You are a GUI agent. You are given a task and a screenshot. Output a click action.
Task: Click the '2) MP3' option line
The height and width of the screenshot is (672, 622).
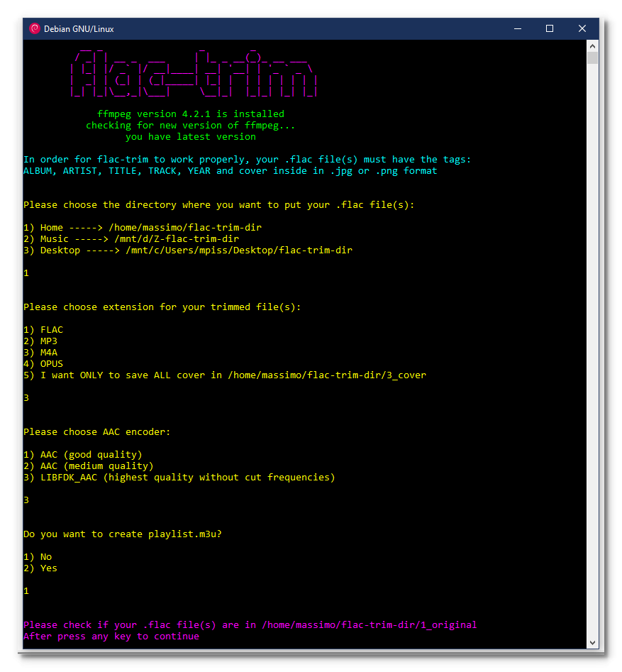(40, 341)
